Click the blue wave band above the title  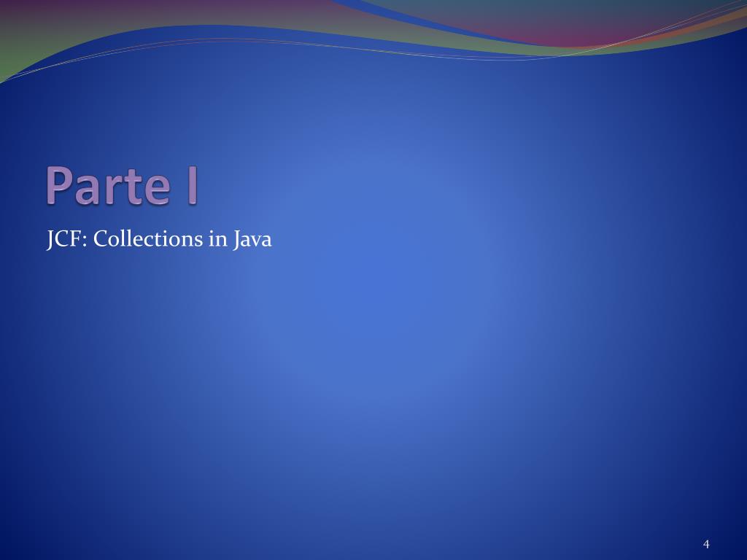[x=239, y=34]
